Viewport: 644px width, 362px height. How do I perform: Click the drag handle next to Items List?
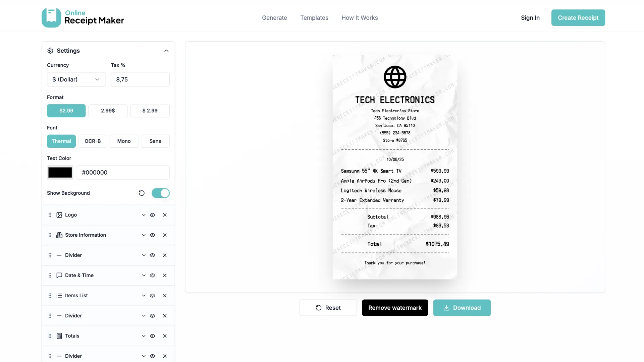pos(50,295)
